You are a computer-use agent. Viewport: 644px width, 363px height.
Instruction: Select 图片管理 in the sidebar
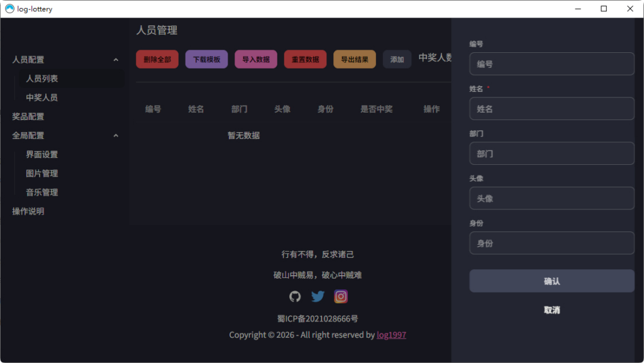coord(42,173)
